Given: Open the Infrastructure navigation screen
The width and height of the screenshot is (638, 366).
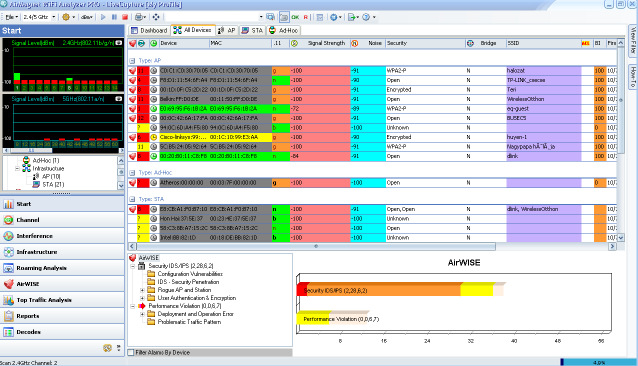Looking at the screenshot, I should [x=62, y=252].
